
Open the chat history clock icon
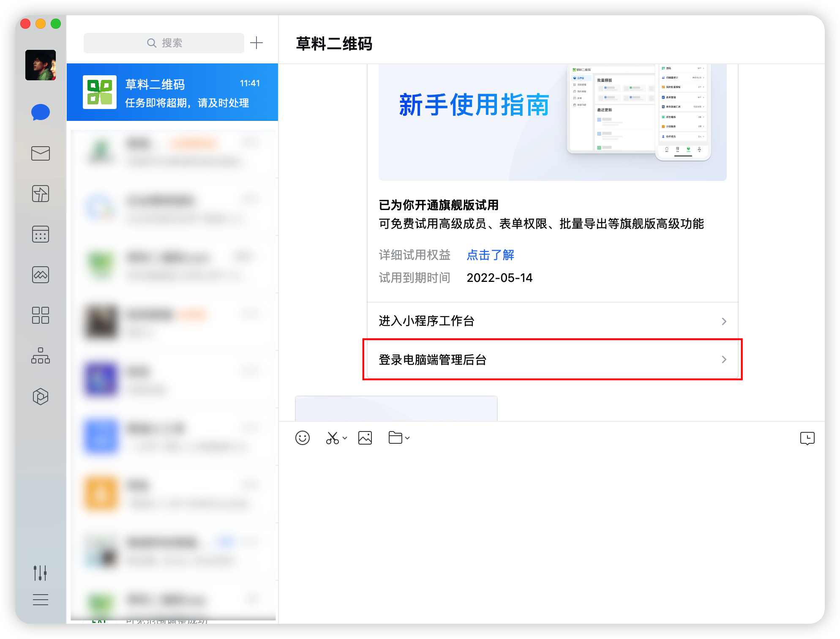pos(807,438)
